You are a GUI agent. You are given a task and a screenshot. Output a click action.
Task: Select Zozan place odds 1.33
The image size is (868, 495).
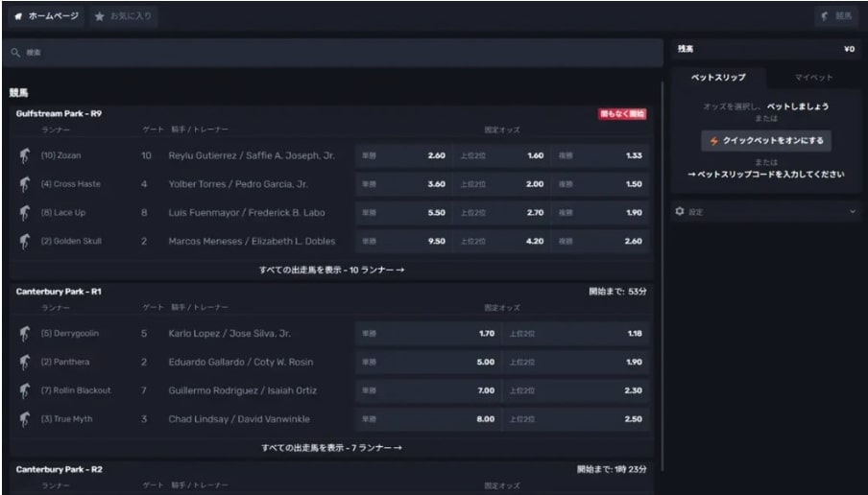point(600,156)
